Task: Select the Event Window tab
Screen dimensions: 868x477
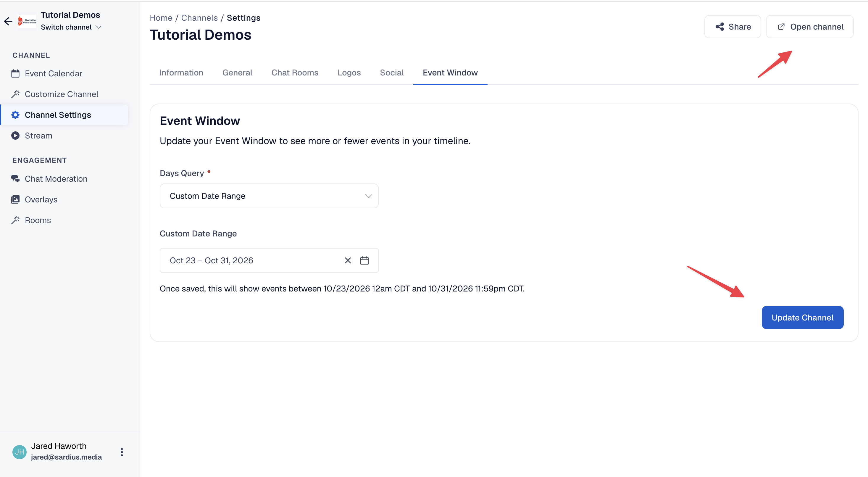Action: pos(450,72)
